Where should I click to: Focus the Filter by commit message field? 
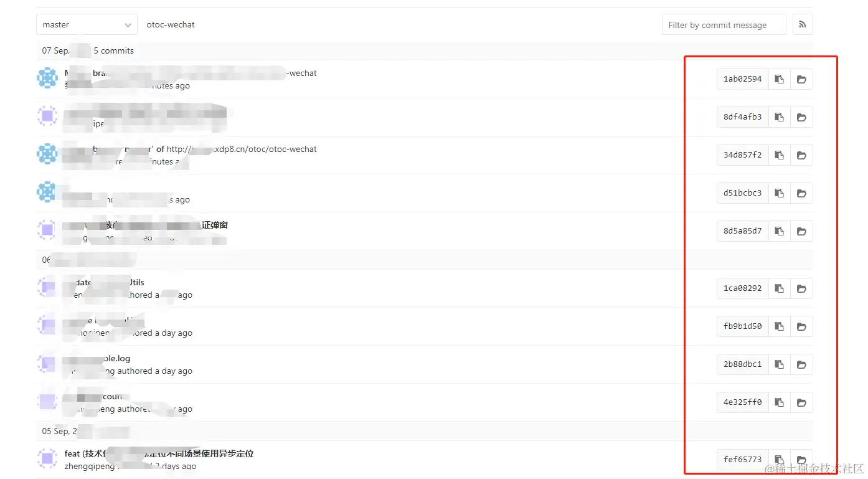[x=724, y=24]
